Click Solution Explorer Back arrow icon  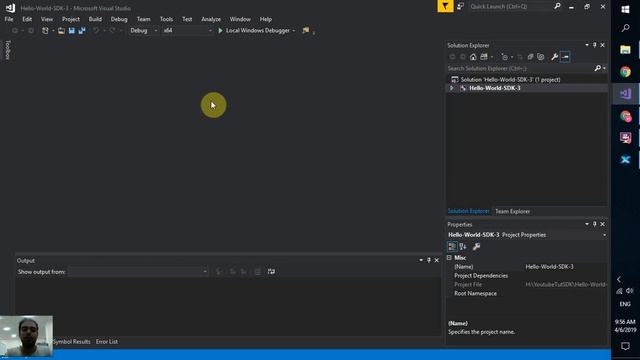452,57
